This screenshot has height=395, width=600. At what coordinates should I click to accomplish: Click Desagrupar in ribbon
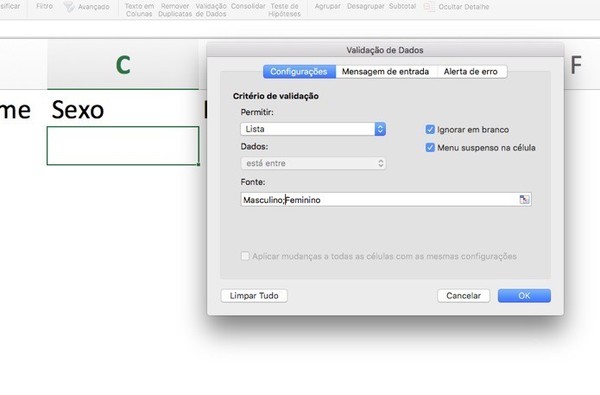click(365, 7)
